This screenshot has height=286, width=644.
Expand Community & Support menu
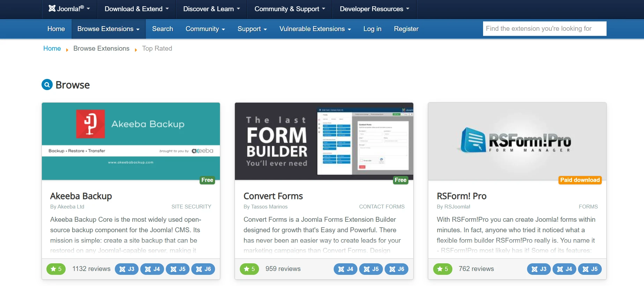pyautogui.click(x=290, y=9)
